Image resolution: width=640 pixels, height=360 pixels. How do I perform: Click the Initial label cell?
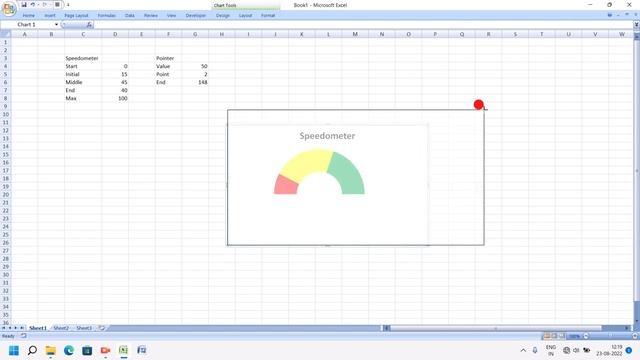coord(83,74)
